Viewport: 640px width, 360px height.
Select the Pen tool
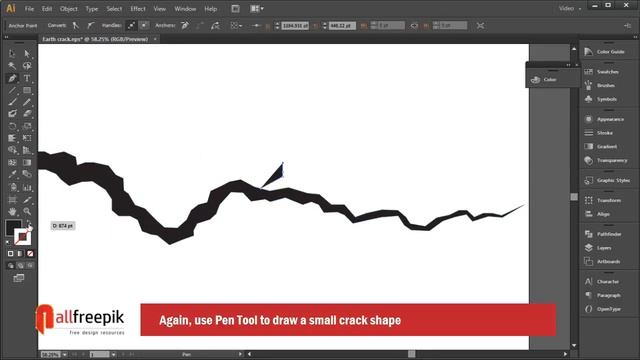(12, 78)
